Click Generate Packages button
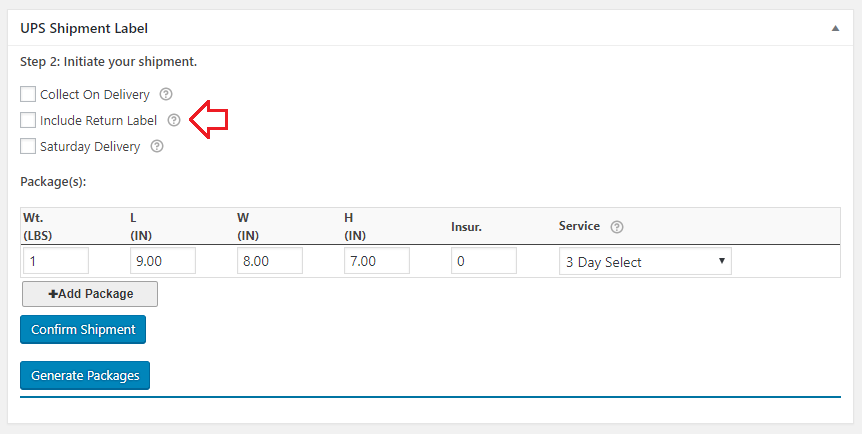862x434 pixels. (x=85, y=376)
